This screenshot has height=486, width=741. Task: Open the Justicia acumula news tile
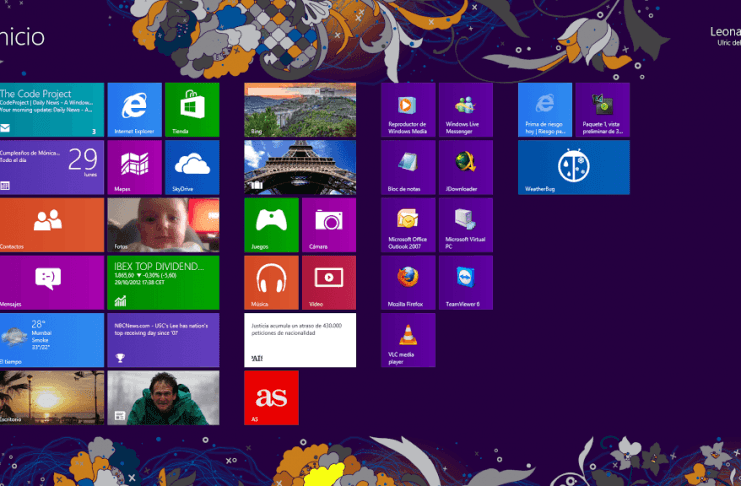300,340
